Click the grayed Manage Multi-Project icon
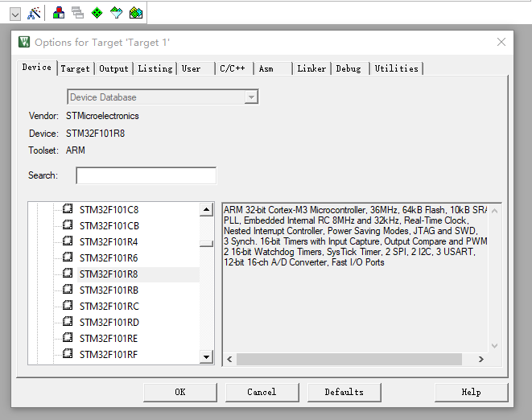The width and height of the screenshot is (532, 420). click(78, 13)
